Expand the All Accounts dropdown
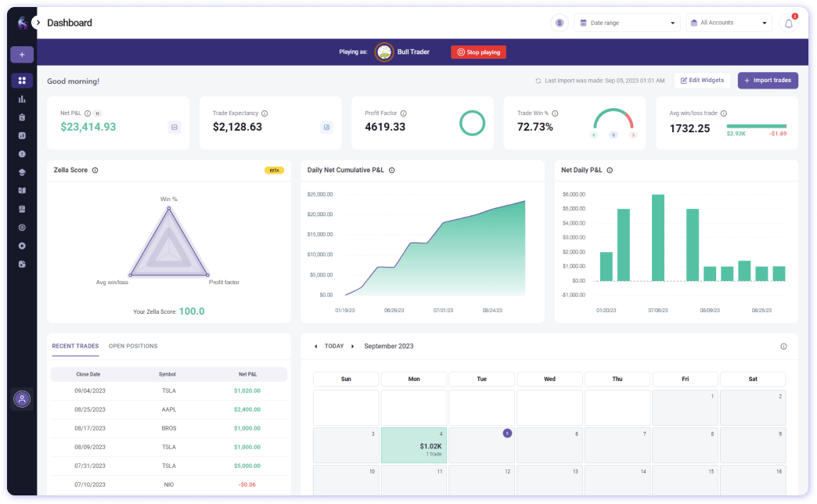The image size is (817, 504). point(729,23)
